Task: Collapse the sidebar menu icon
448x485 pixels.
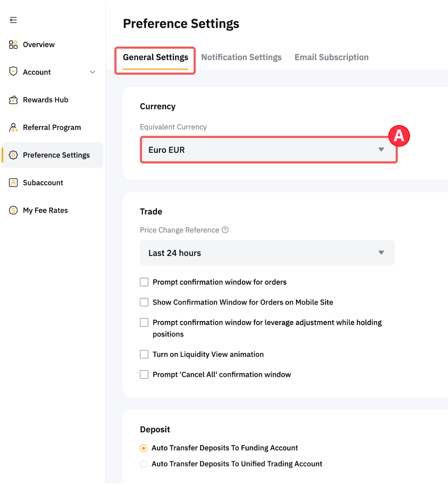Action: coord(13,20)
